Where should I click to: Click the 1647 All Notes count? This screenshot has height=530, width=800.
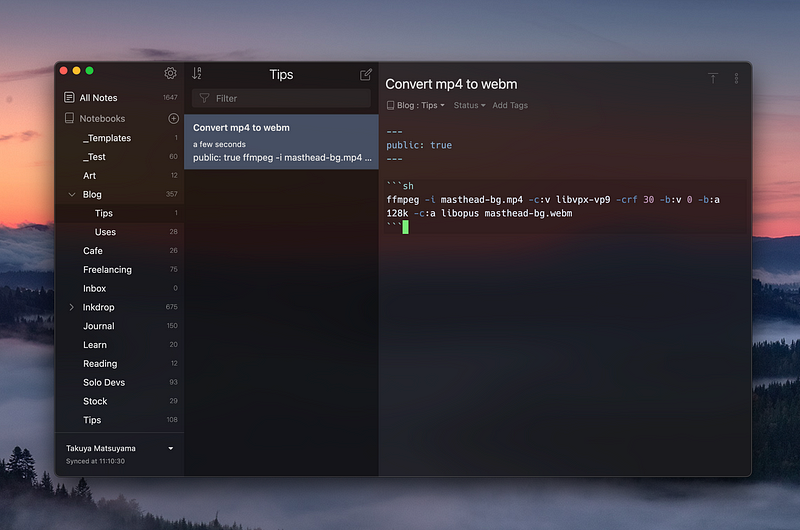[170, 97]
